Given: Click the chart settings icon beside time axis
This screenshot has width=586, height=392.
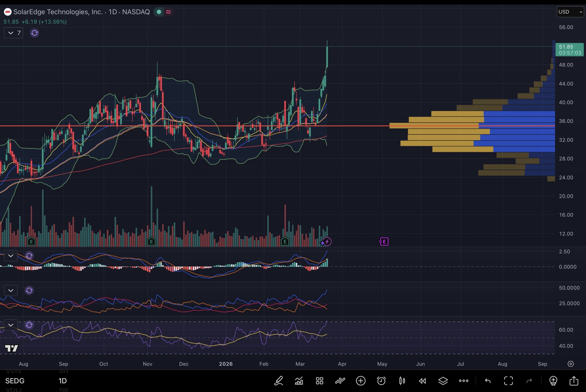Looking at the screenshot, I should pos(571,364).
